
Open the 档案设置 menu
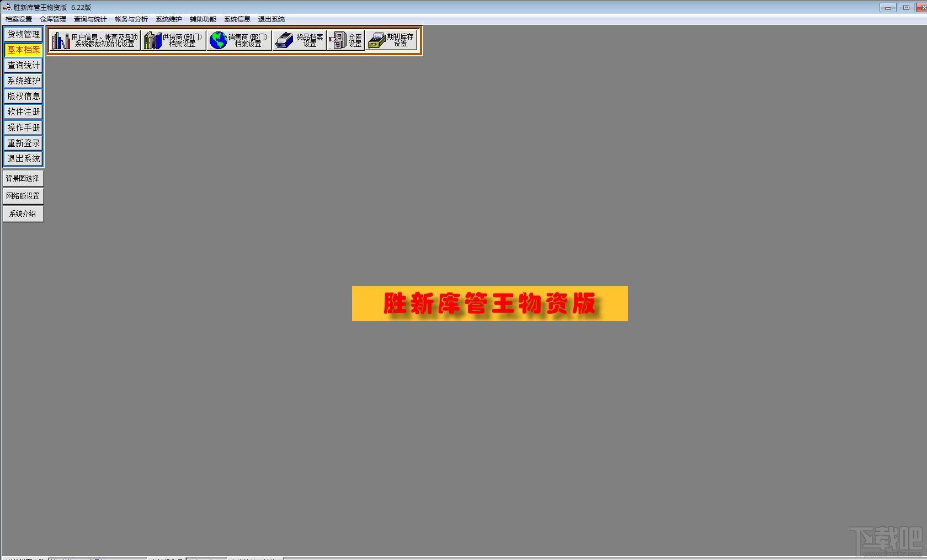(x=19, y=19)
